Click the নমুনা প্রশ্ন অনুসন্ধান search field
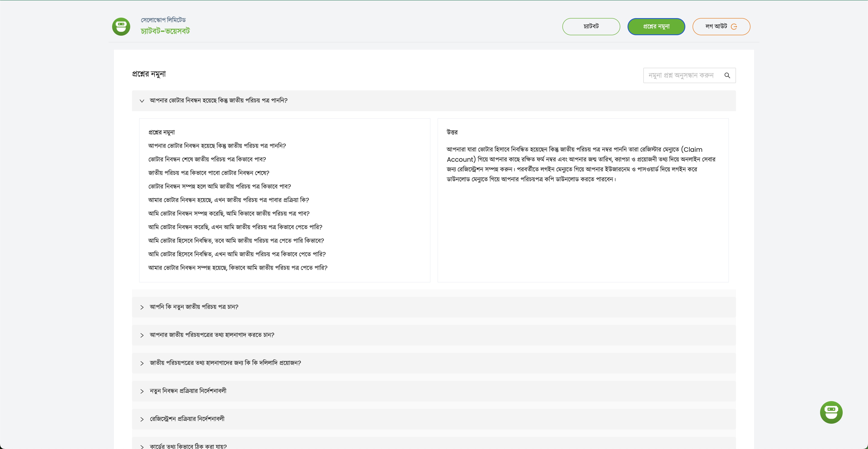 pyautogui.click(x=689, y=75)
